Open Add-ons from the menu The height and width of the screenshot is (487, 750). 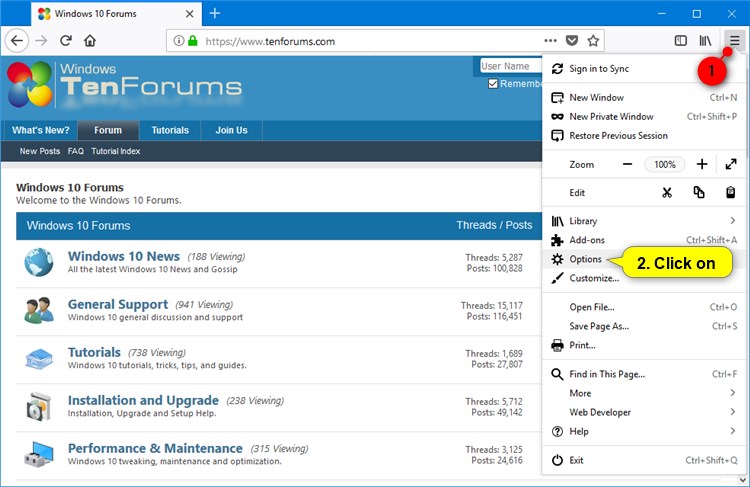644,240
